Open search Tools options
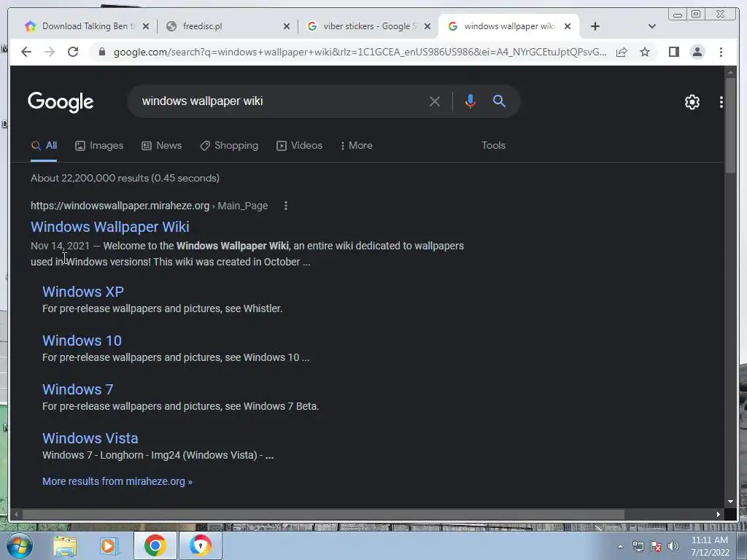The height and width of the screenshot is (560, 747). (x=493, y=146)
